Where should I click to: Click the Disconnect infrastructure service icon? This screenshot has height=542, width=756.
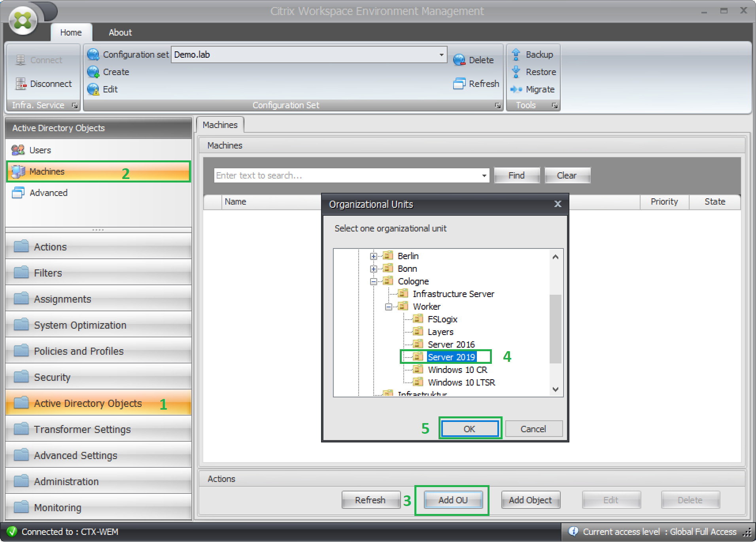point(21,84)
